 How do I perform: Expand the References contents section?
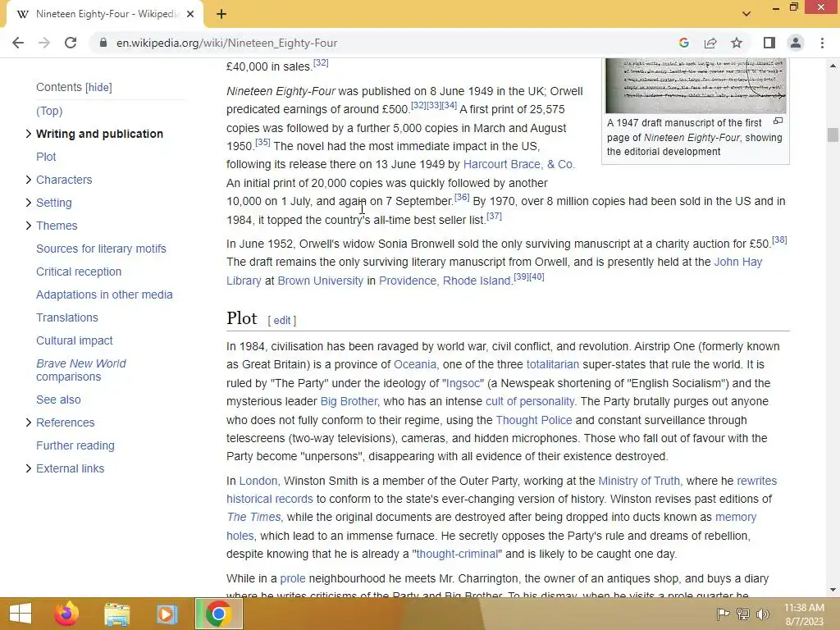click(x=29, y=422)
